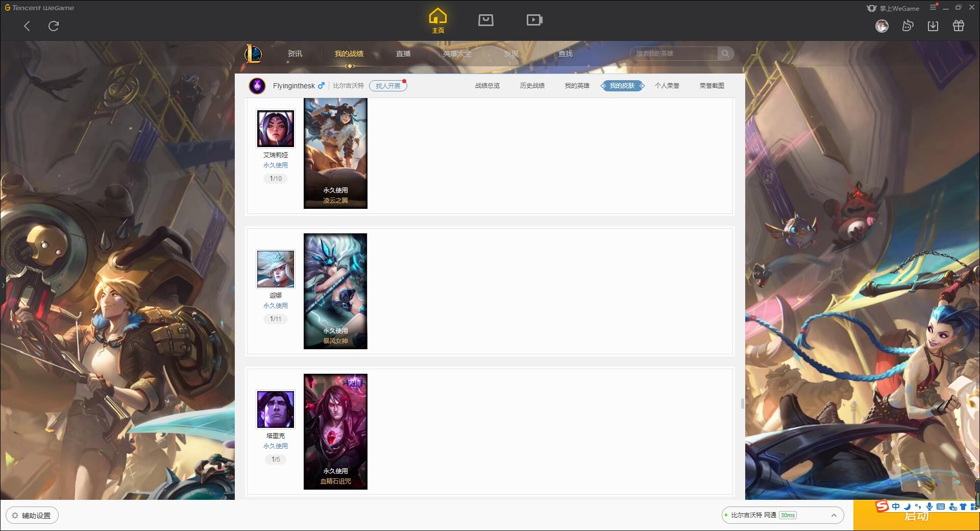
Task: Open 辅助设置 assist settings button
Action: tap(32, 516)
